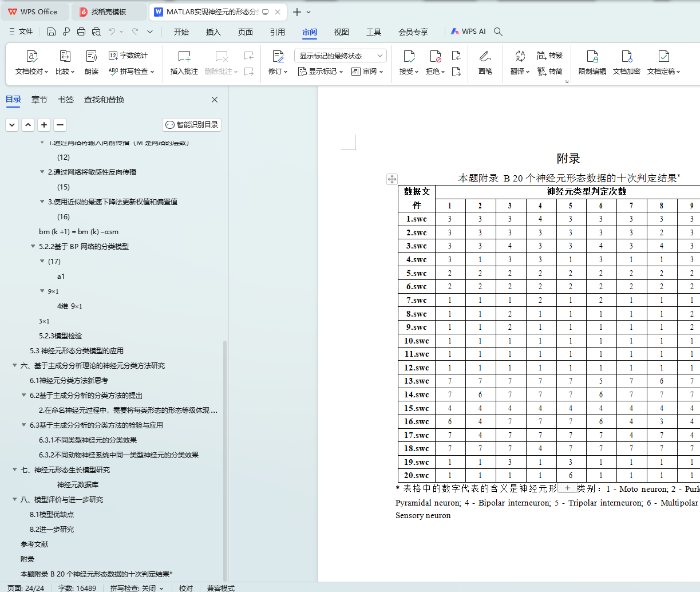
Task: Click 拼写检查: 关闭 in status bar
Action: [137, 588]
